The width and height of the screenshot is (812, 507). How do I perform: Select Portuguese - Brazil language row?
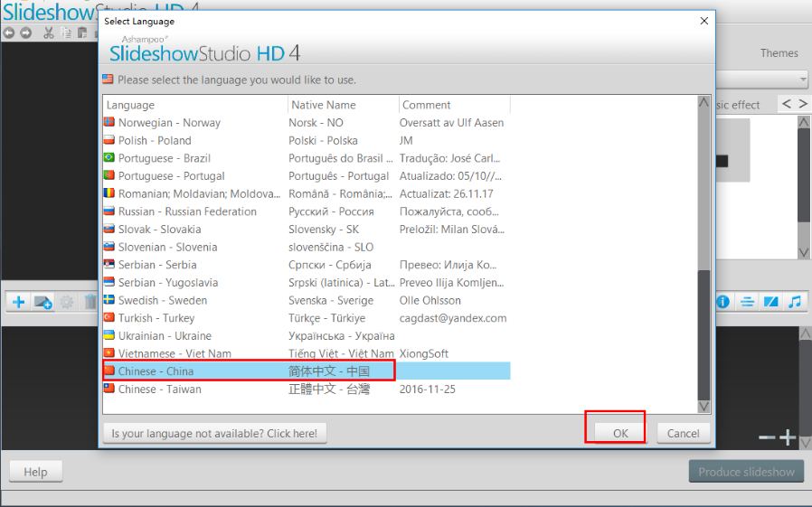(x=307, y=158)
